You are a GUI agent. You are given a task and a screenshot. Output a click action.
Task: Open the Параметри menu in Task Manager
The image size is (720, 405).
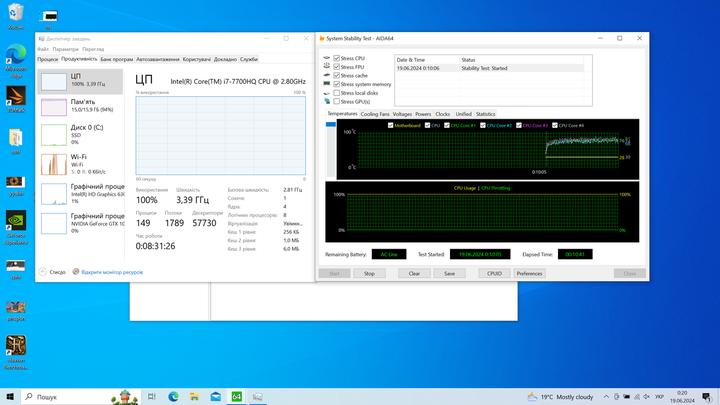pos(65,49)
